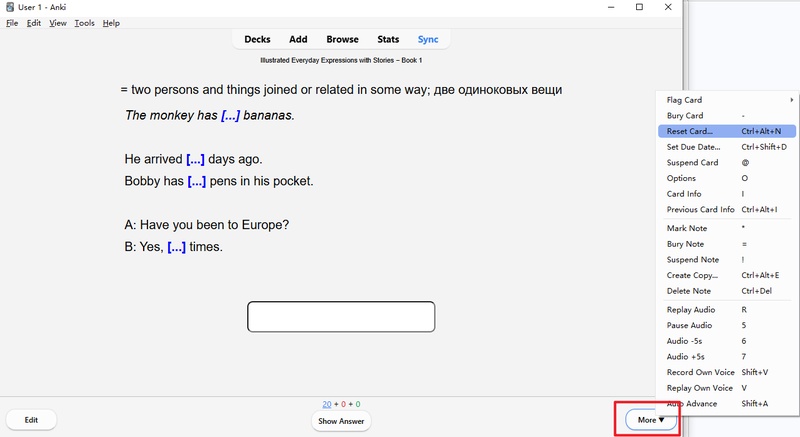The height and width of the screenshot is (437, 800).
Task: Click the cloze blank in 'Bobby has' sentence
Action: [196, 181]
